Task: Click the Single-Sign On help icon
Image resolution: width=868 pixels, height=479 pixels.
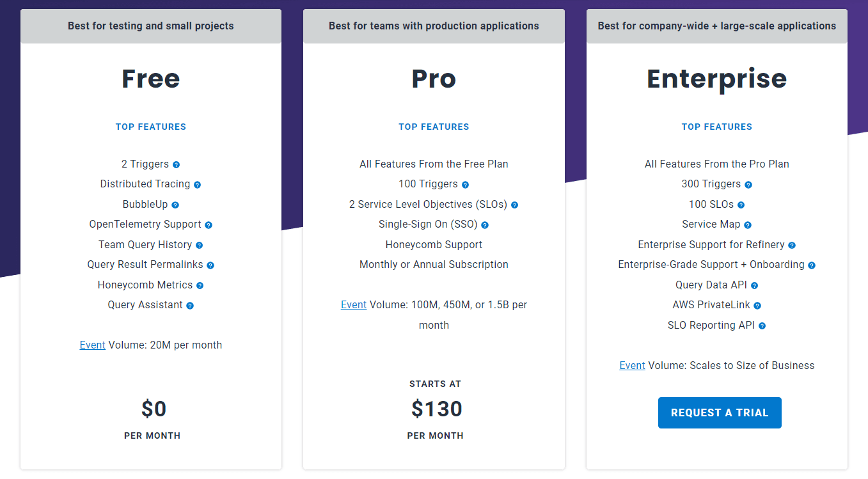Action: tap(485, 225)
